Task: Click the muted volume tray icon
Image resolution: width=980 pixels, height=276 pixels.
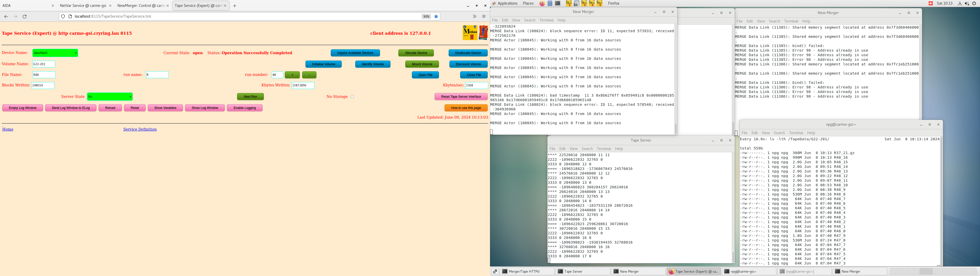Action: [x=967, y=3]
